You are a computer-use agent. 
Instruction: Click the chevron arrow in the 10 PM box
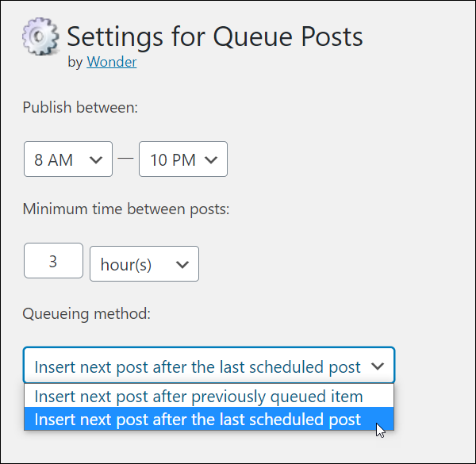pyautogui.click(x=211, y=159)
